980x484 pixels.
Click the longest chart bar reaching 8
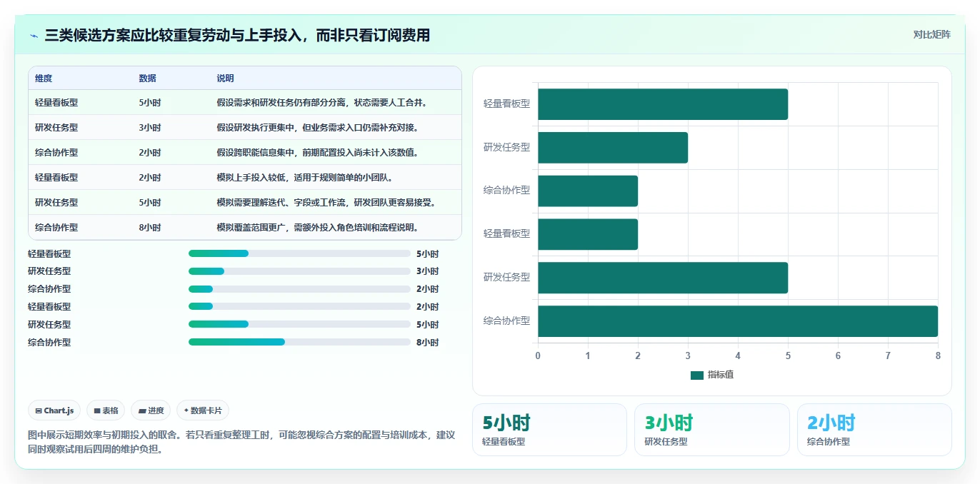tap(738, 321)
